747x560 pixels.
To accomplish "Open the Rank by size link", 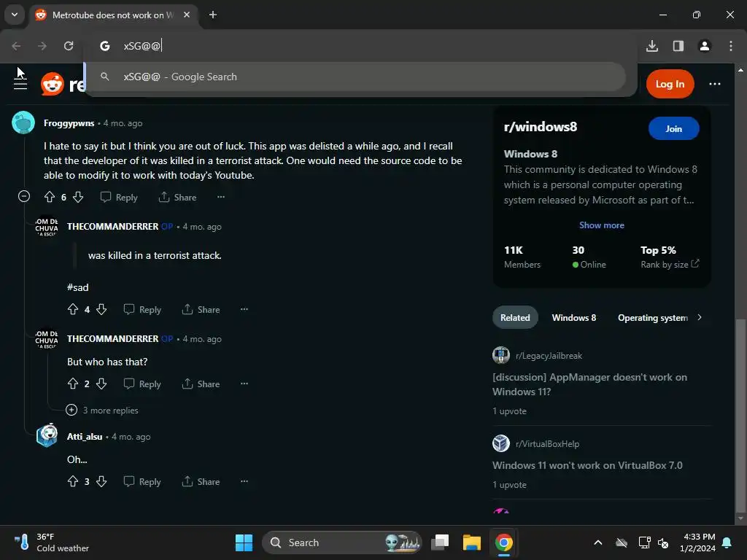I will click(670, 264).
